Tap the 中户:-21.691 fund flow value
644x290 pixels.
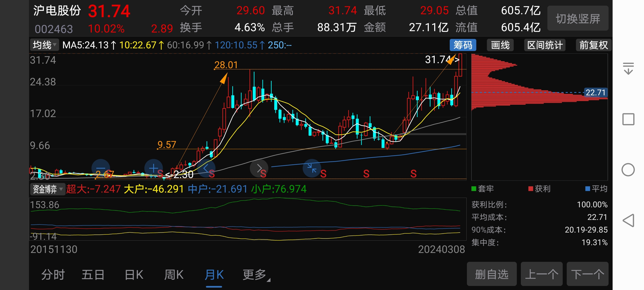217,189
